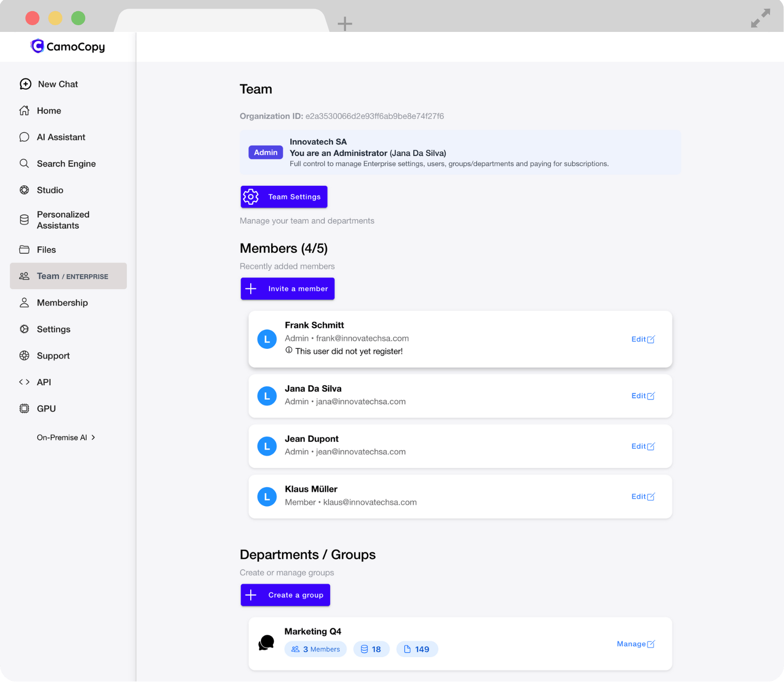The image size is (784, 690).
Task: Expand the On-Premise AI section
Action: tap(66, 437)
